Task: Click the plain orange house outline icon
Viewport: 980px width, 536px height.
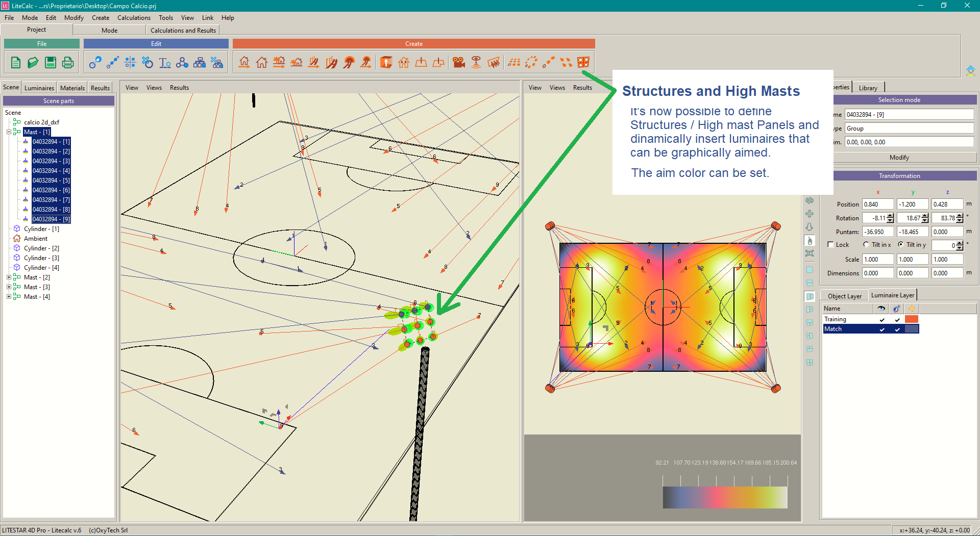Action: click(262, 62)
